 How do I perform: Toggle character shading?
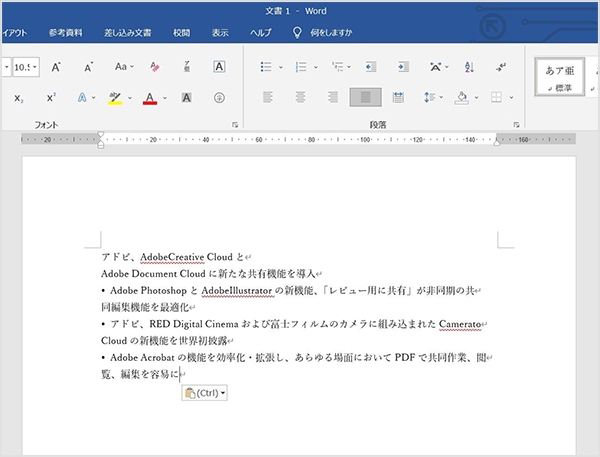click(x=186, y=98)
